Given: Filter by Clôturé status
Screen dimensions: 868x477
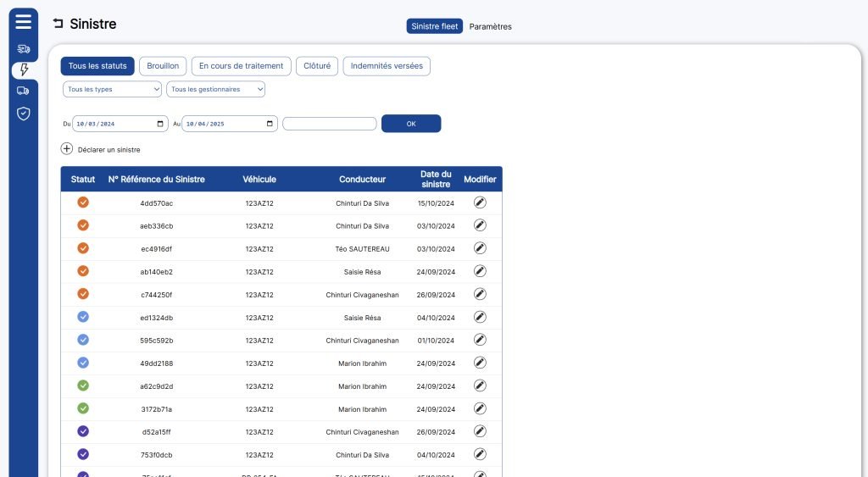Looking at the screenshot, I should [x=317, y=66].
